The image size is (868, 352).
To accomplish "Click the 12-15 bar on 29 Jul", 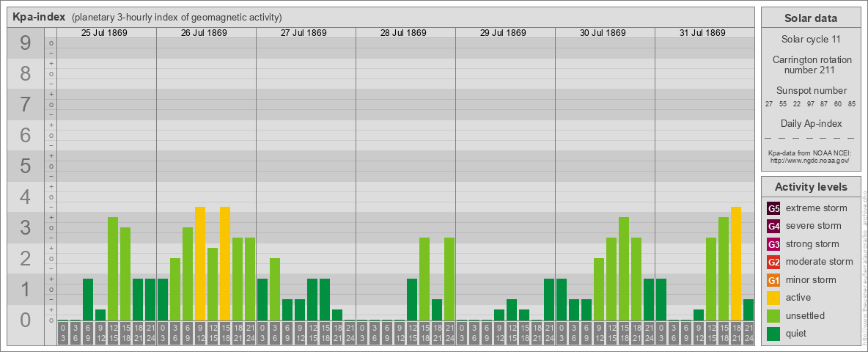I will click(512, 310).
